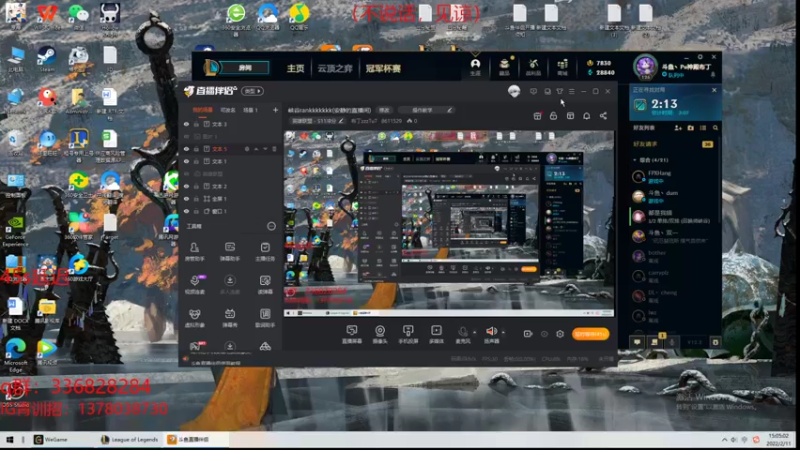
Task: Open 弹幕秀 tool
Action: pyautogui.click(x=230, y=318)
